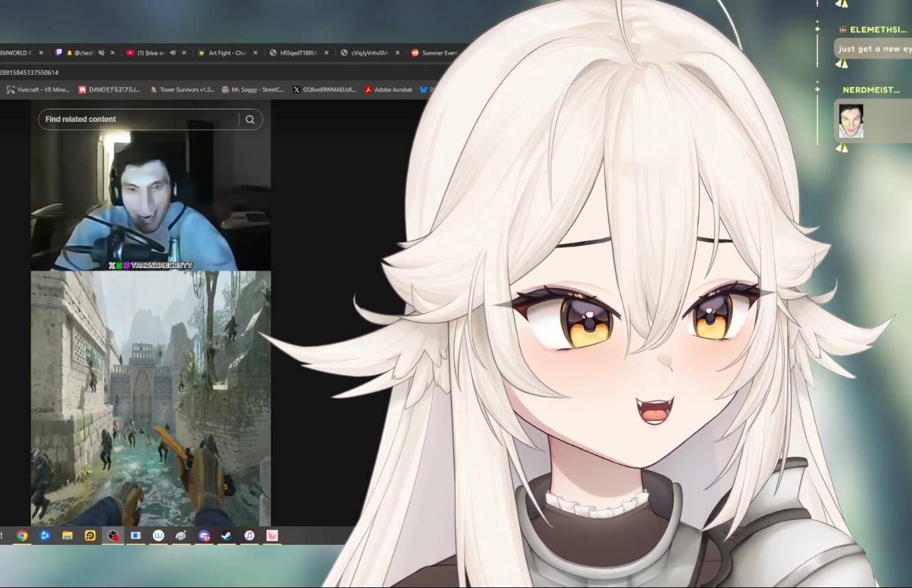Open the Vivecraft – VR Mine... bookmark

(x=38, y=89)
